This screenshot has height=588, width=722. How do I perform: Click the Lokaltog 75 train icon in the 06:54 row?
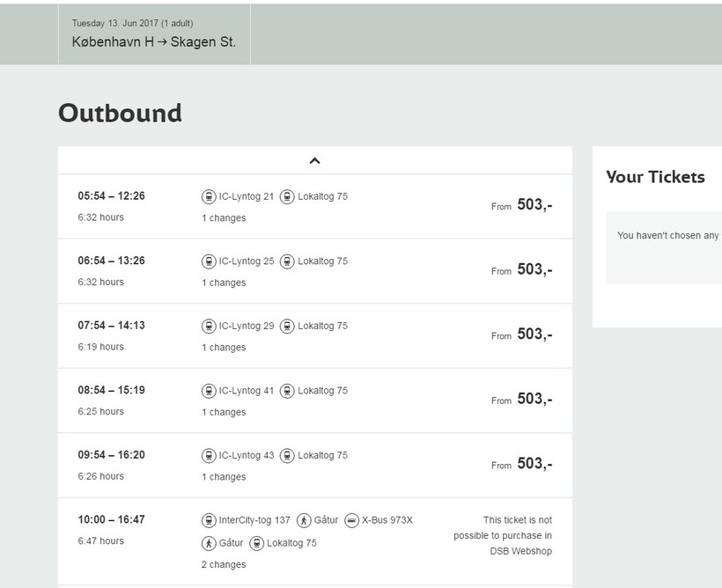coord(287,261)
